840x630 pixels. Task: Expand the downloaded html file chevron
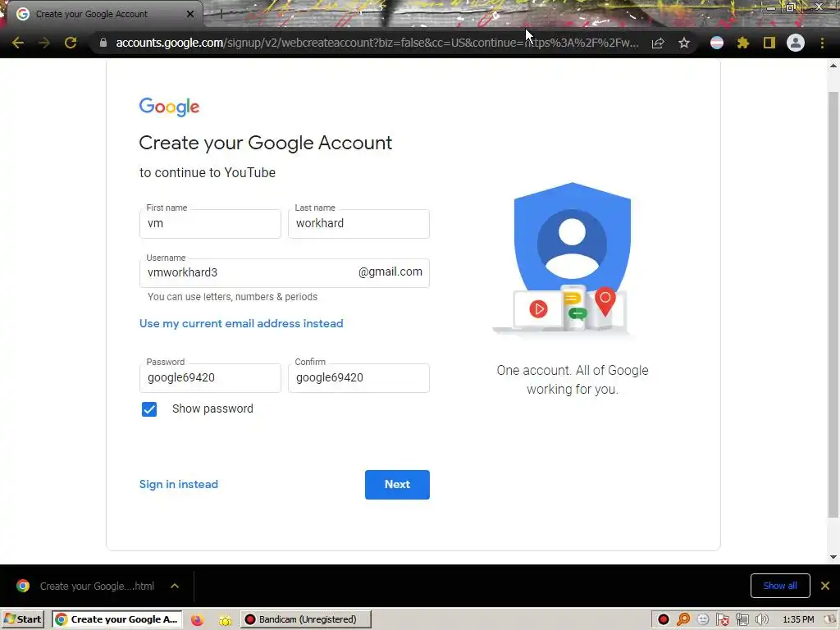[x=175, y=586]
